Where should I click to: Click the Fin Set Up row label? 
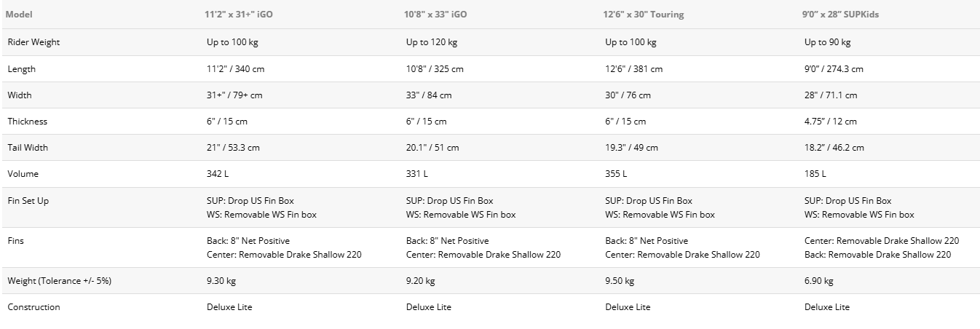tap(28, 201)
